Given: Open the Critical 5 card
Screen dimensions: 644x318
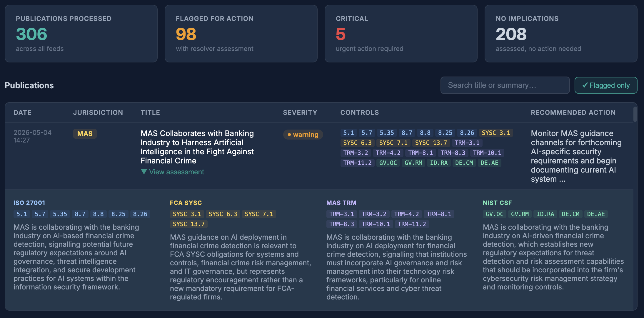Looking at the screenshot, I should [x=401, y=34].
